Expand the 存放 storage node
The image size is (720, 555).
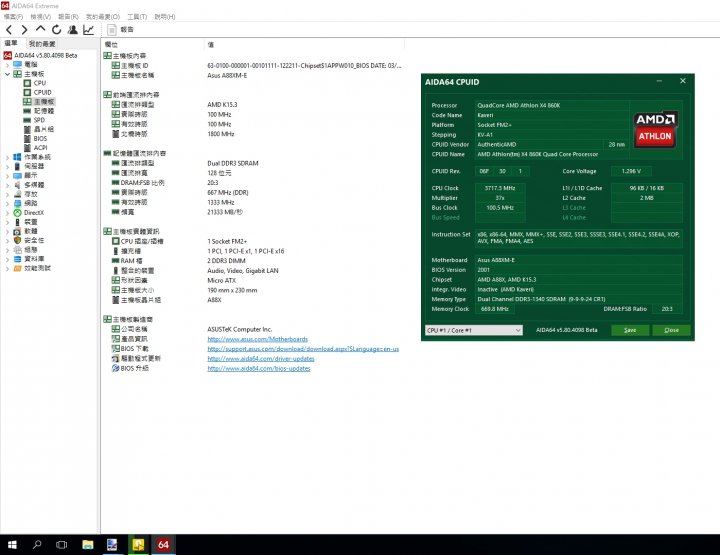7,194
